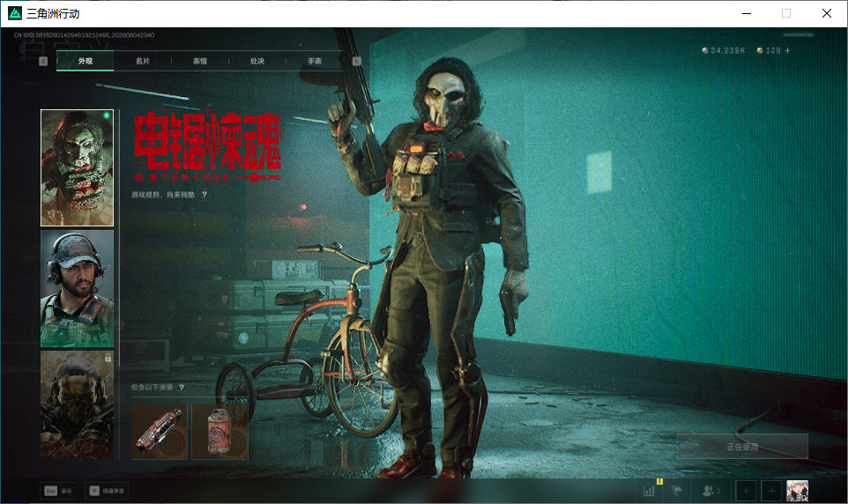Click the first empty squad plus slot

pos(746,491)
